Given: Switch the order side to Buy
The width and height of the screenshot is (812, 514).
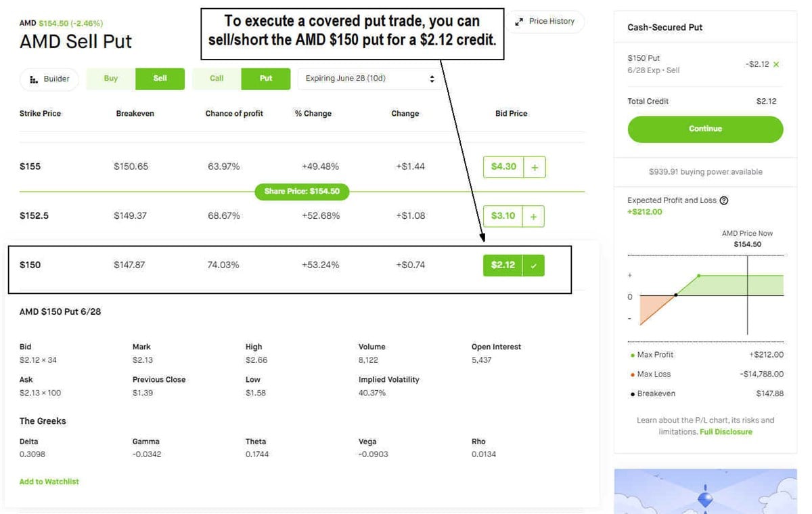Looking at the screenshot, I should [x=111, y=79].
